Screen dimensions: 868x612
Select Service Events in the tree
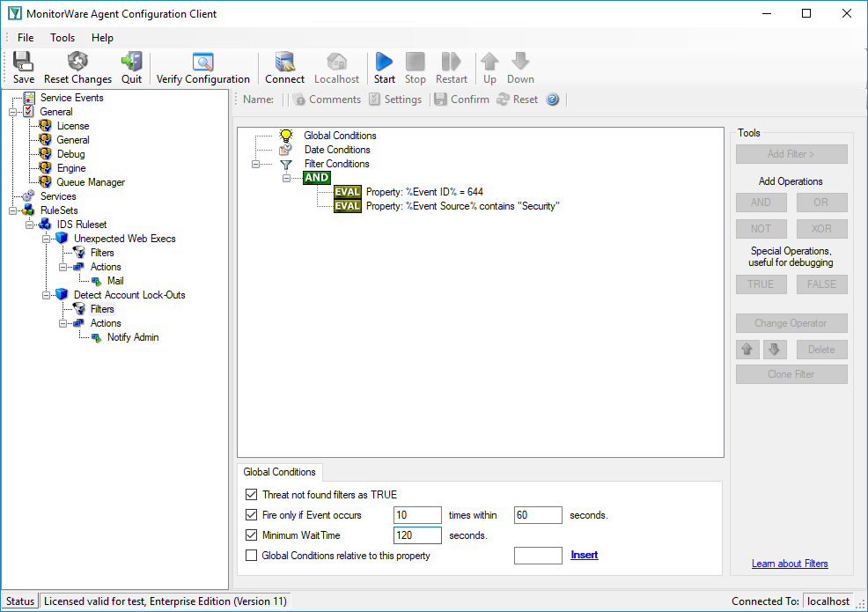click(x=71, y=98)
